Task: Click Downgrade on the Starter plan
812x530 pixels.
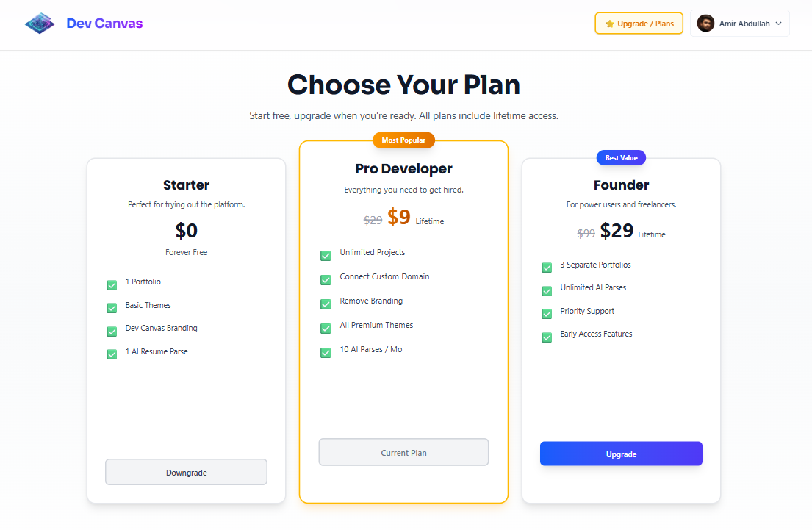Action: click(x=186, y=472)
